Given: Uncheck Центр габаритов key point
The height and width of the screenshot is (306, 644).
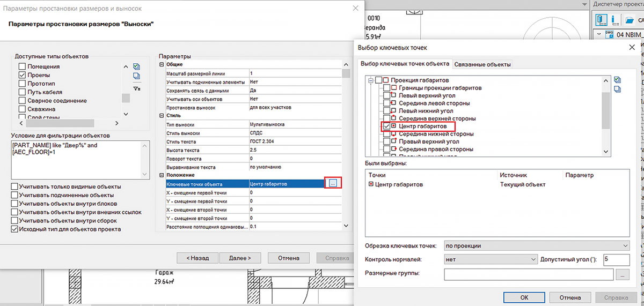Looking at the screenshot, I should click(x=386, y=126).
